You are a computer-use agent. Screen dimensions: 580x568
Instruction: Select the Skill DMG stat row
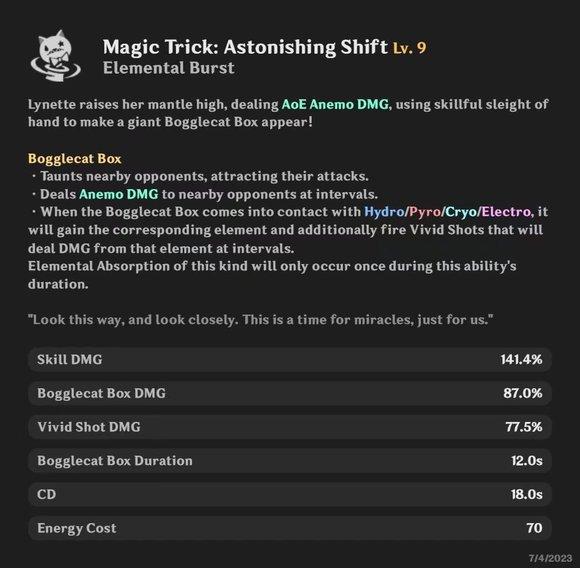(x=290, y=359)
